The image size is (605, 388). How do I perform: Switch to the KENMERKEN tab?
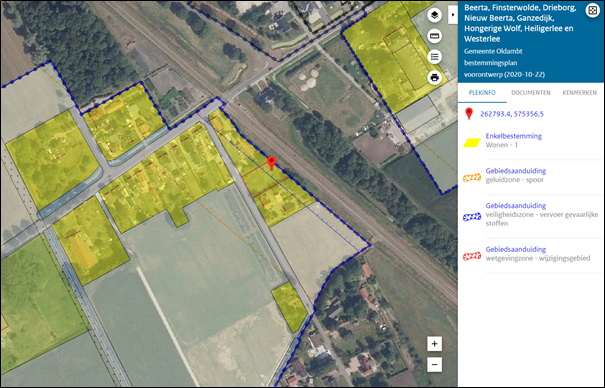580,93
